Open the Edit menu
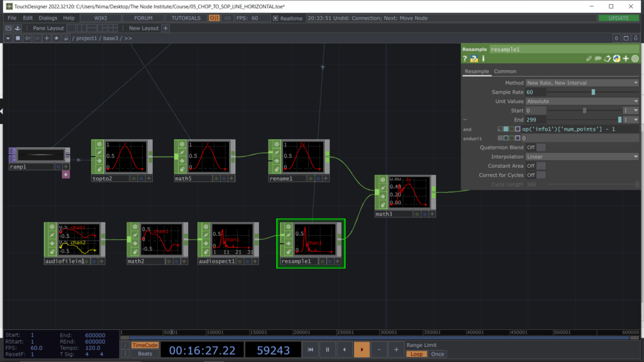Viewport: 644px width, 362px height. tap(28, 18)
